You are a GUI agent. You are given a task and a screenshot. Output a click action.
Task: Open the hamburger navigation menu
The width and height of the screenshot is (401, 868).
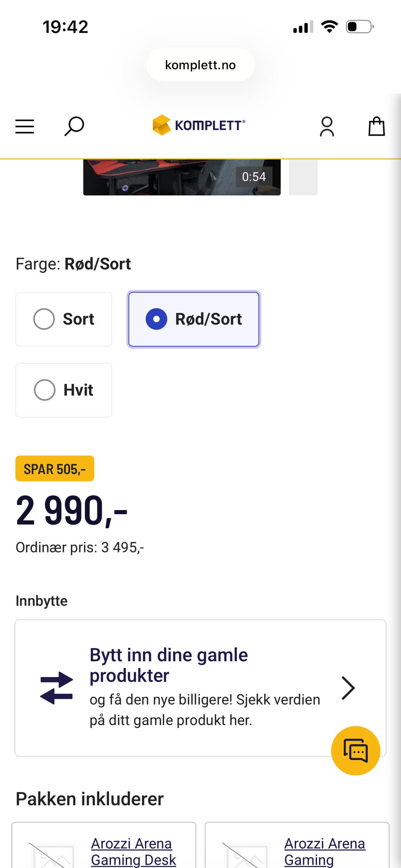click(25, 126)
